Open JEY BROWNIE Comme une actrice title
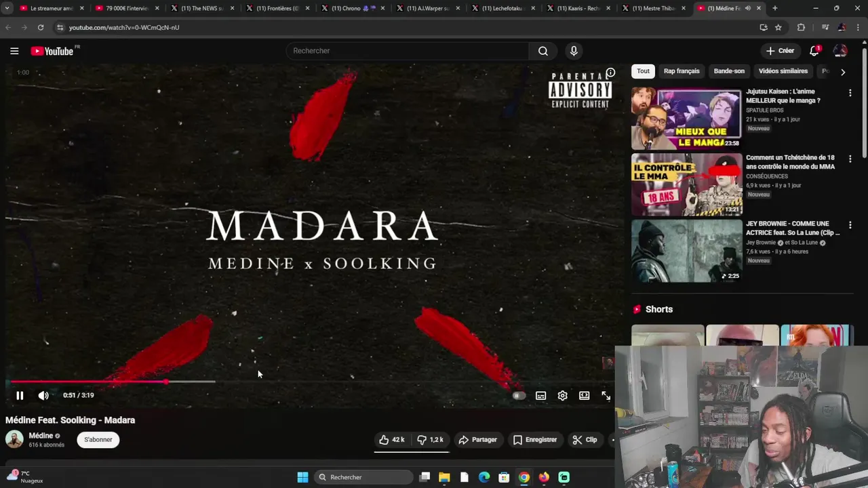This screenshot has height=488, width=868. pyautogui.click(x=793, y=228)
